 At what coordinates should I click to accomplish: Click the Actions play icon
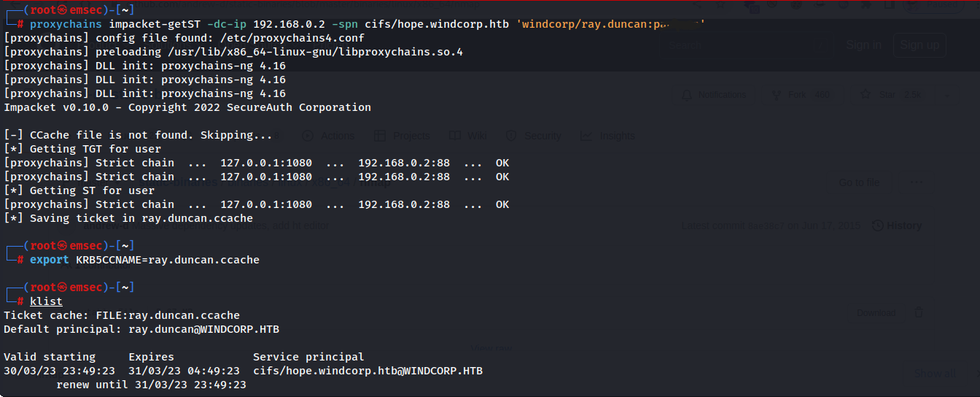[308, 136]
